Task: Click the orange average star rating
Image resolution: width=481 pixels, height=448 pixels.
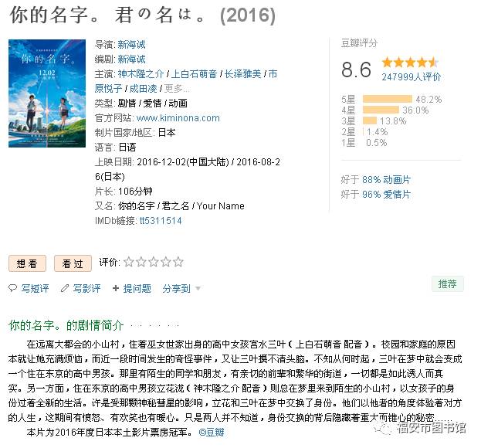Action: 410,63
